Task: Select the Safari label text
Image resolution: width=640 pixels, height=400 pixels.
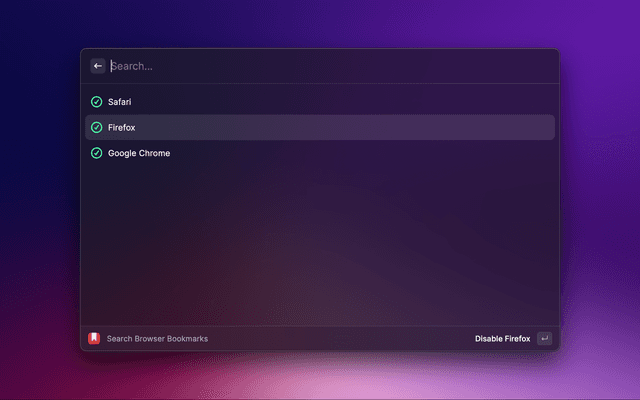Action: coord(120,102)
